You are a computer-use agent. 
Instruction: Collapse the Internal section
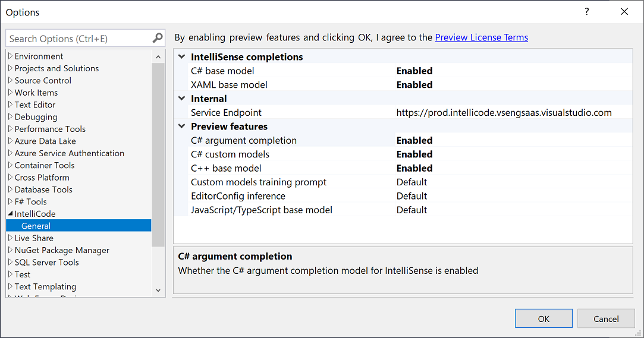pyautogui.click(x=181, y=99)
